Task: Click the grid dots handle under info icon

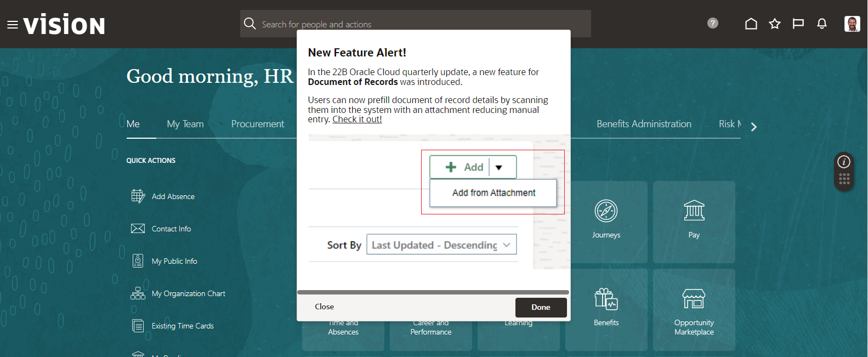Action: point(844,179)
